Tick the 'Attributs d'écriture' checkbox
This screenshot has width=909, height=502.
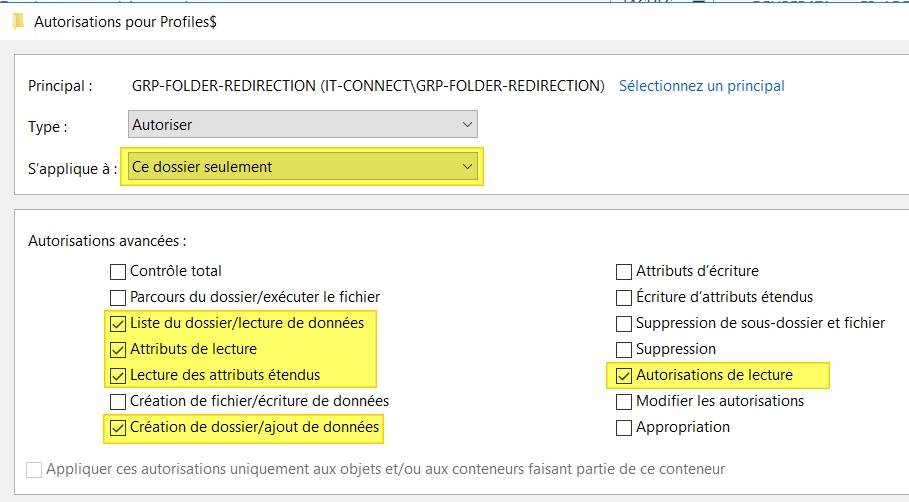(624, 271)
